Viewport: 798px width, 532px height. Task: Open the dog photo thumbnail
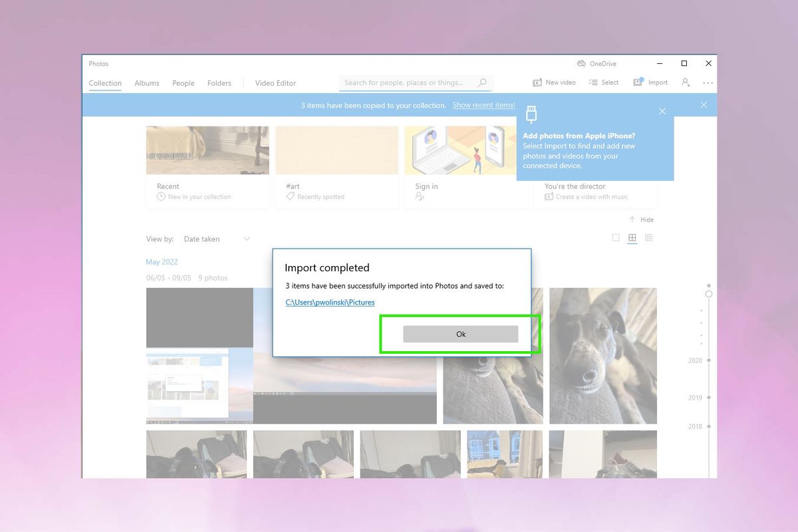click(x=602, y=355)
